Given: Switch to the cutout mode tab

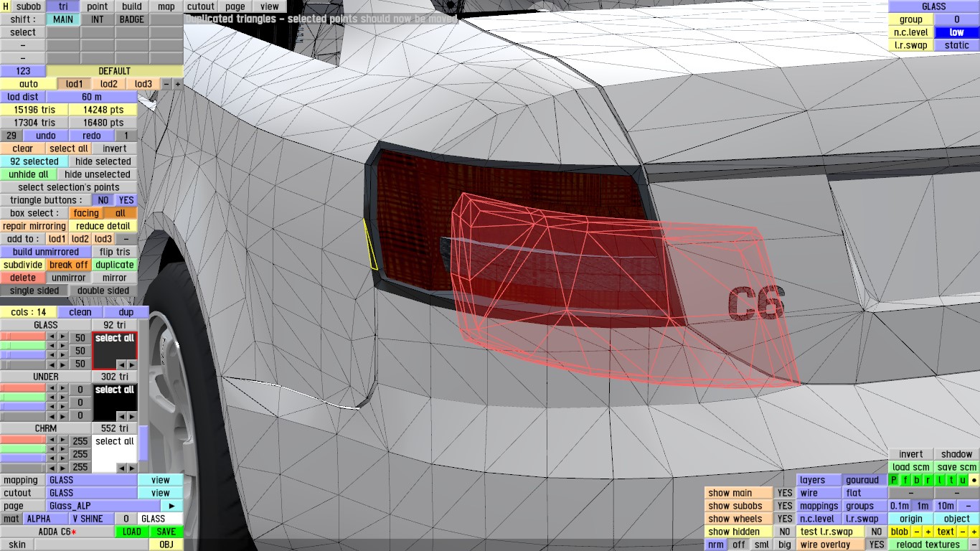Looking at the screenshot, I should (x=201, y=6).
